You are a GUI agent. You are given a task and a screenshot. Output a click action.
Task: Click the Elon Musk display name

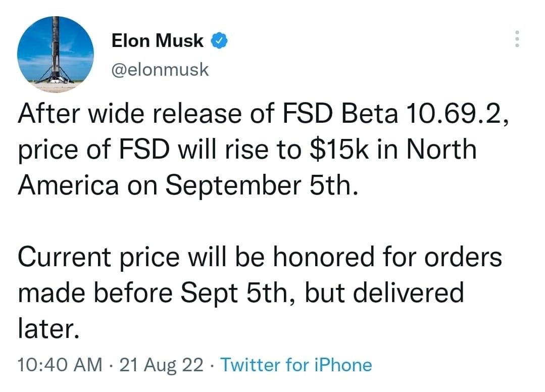[x=158, y=40]
